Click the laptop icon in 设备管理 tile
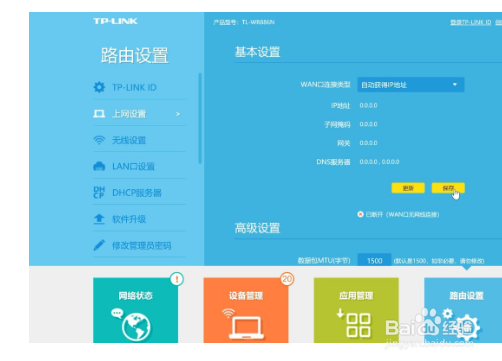Viewport: 502px width, 361px height. pyautogui.click(x=246, y=328)
